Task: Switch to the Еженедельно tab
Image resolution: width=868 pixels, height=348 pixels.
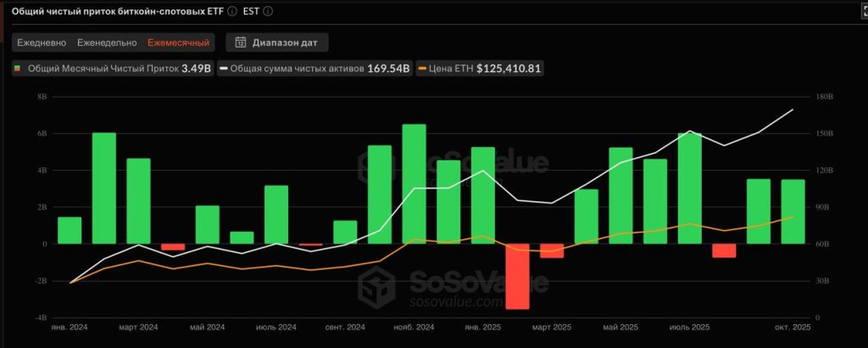Action: tap(107, 42)
